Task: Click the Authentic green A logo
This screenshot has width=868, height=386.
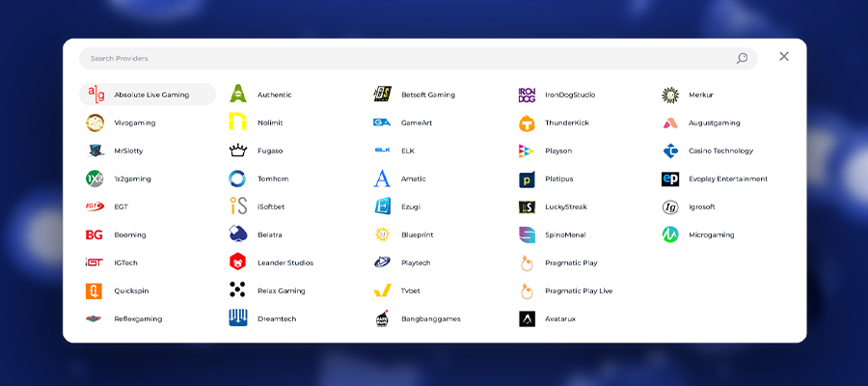Action: pos(237,95)
